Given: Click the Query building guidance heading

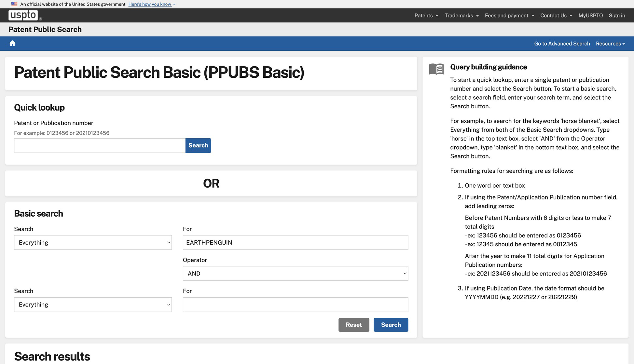Looking at the screenshot, I should point(488,67).
